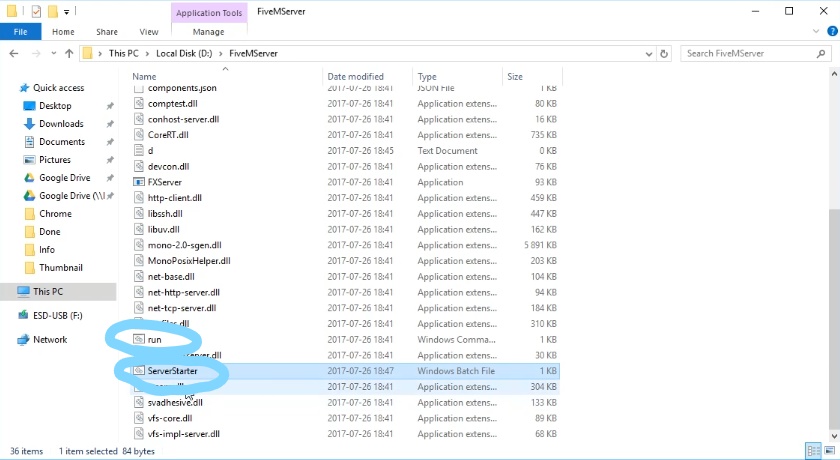Click FiveMServer in the address path
Viewport: 840px width, 460px height.
(253, 53)
